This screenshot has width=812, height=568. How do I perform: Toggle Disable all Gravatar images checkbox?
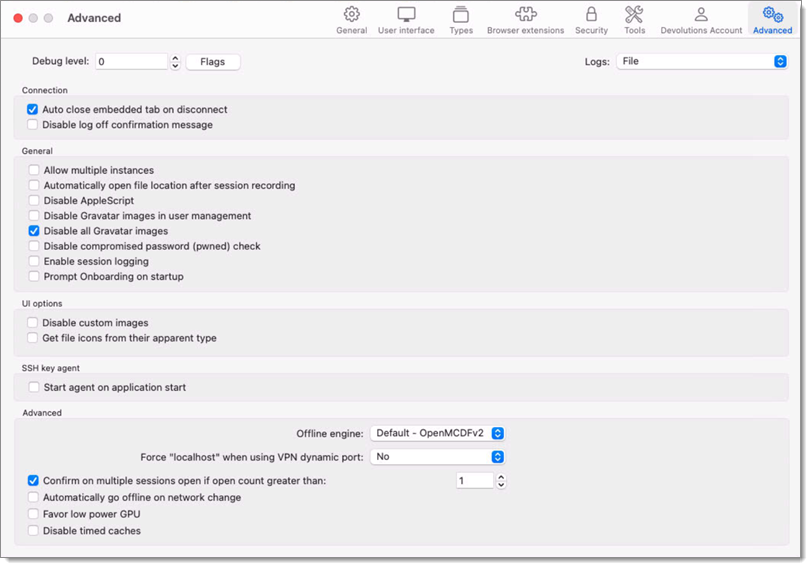[x=34, y=231]
